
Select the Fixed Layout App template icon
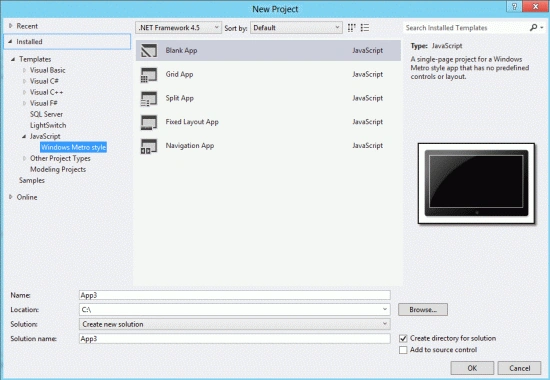[149, 122]
